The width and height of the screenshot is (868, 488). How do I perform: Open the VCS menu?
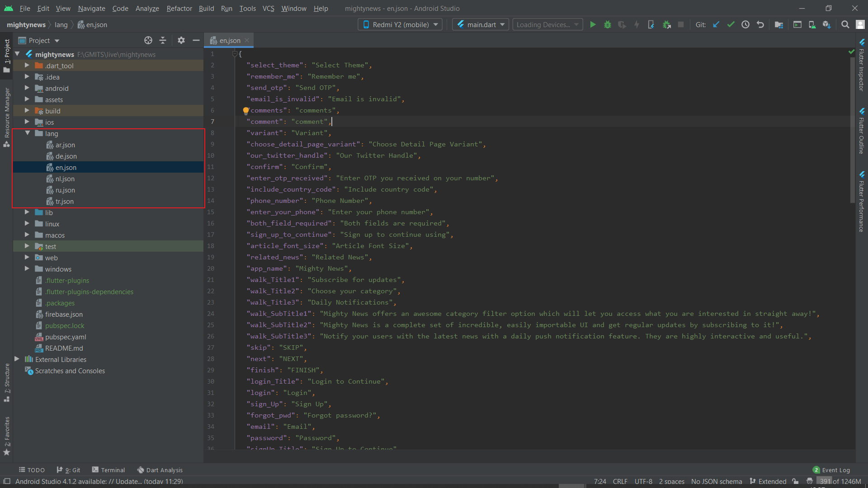[x=268, y=9]
